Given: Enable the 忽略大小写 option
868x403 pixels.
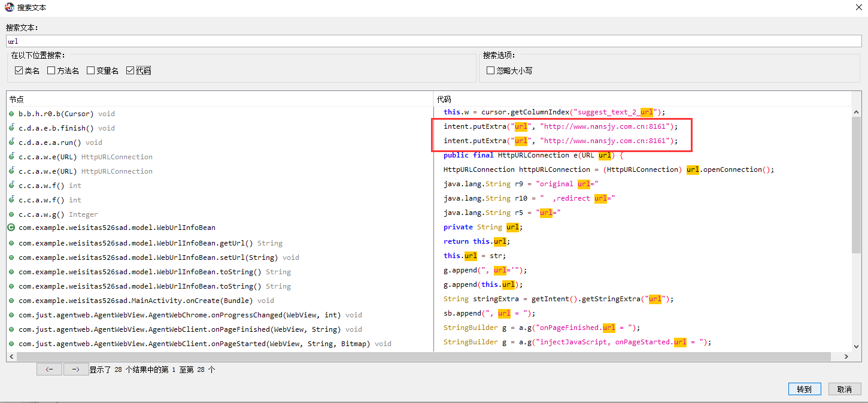Looking at the screenshot, I should click(x=491, y=71).
